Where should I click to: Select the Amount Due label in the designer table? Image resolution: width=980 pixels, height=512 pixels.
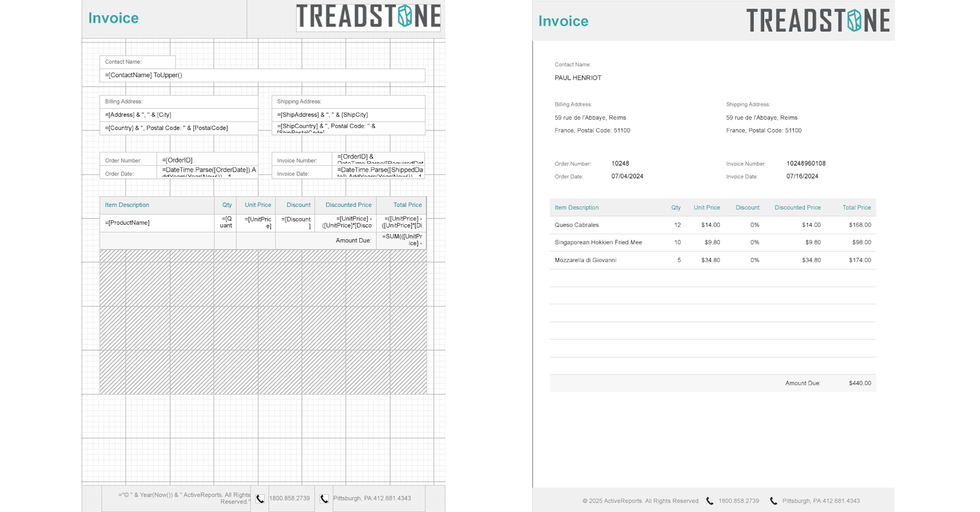tap(326, 241)
